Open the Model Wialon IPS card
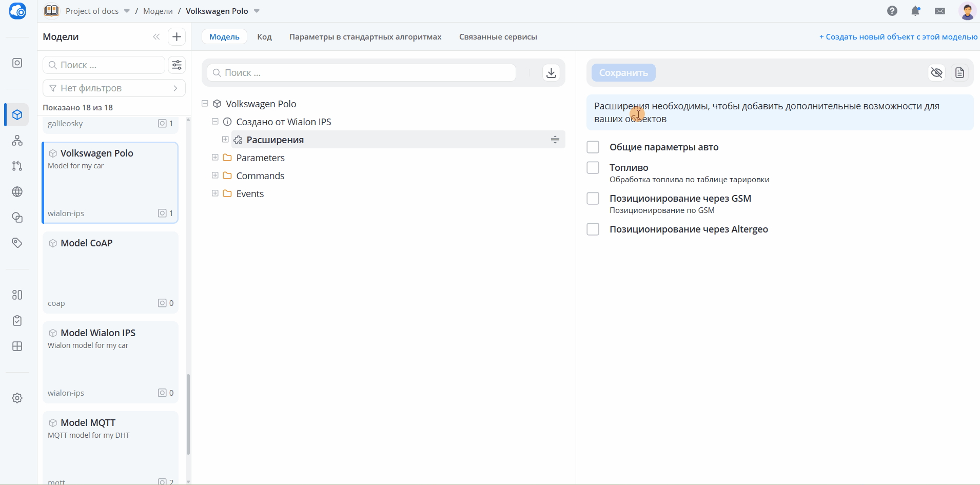980x485 pixels. point(110,362)
